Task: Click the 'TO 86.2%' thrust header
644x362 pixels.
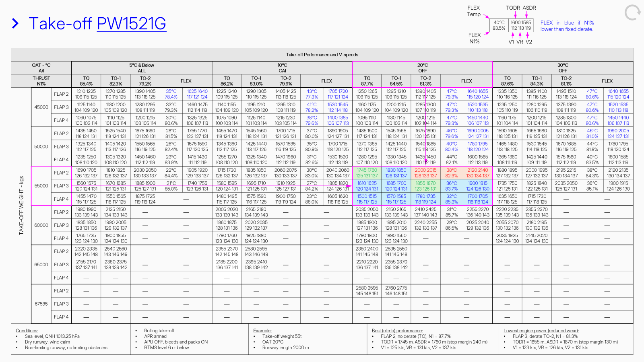Action: (x=227, y=81)
